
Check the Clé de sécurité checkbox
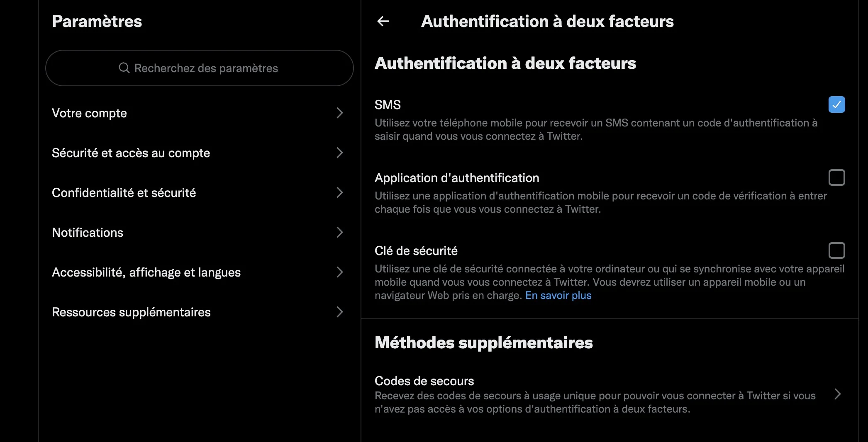[x=836, y=250]
